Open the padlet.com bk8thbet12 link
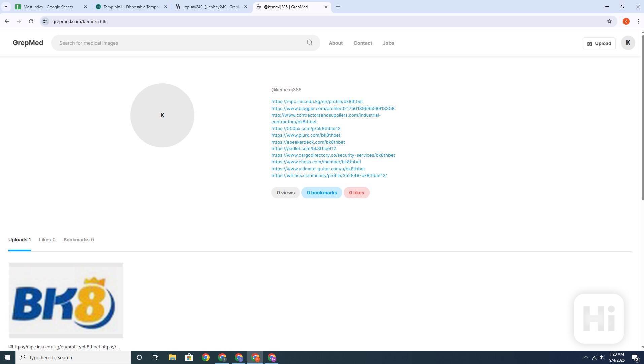Viewport: 644px width, 364px height. click(x=304, y=148)
